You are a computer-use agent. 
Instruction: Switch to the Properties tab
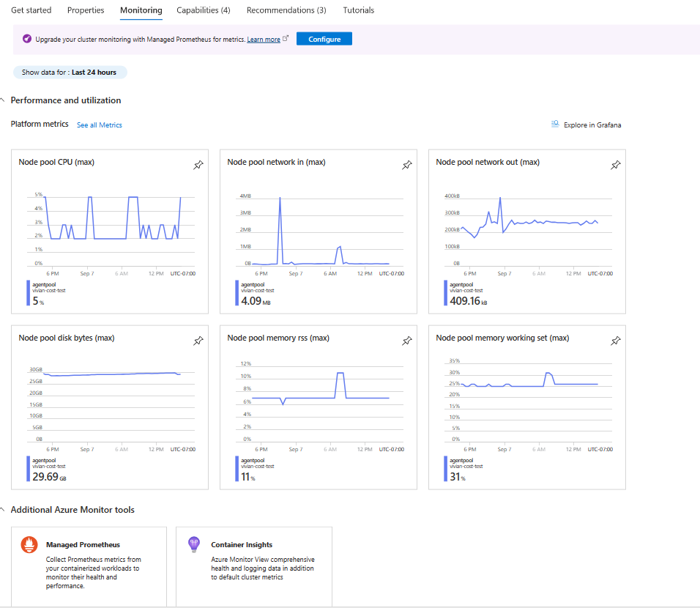86,10
